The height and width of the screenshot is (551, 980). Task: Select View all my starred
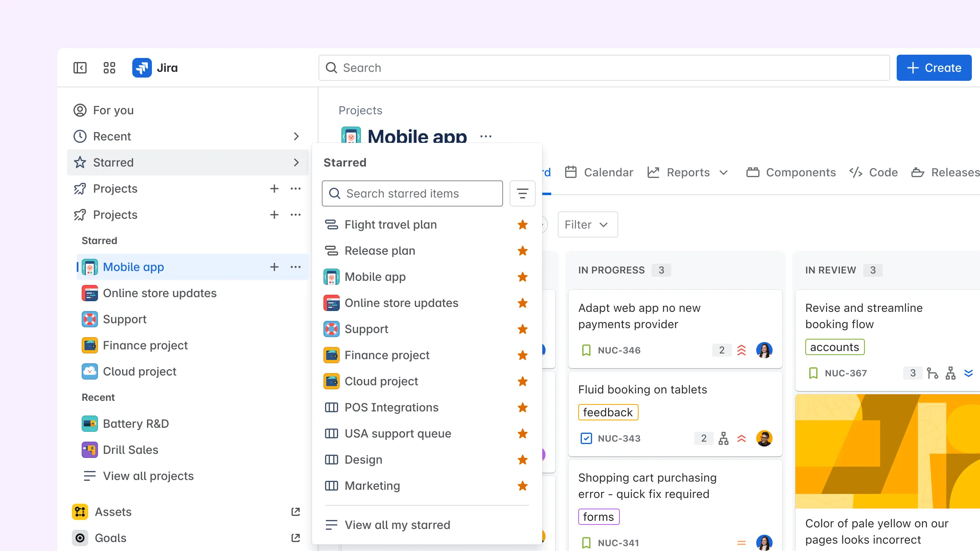tap(397, 524)
